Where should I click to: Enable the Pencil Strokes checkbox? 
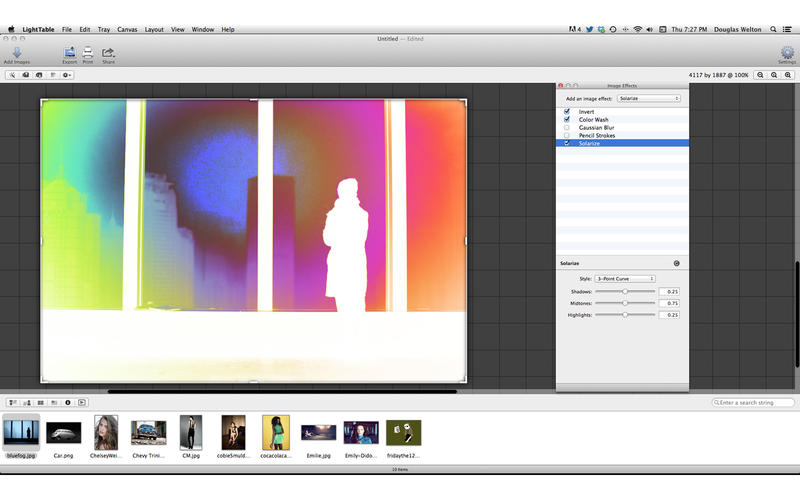point(567,135)
